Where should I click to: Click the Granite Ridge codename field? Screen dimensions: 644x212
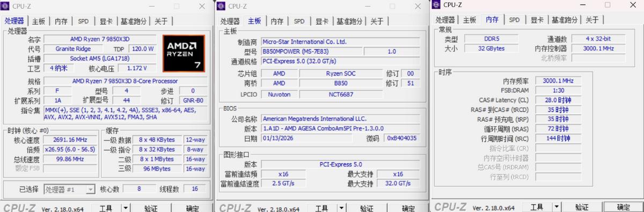coord(73,49)
